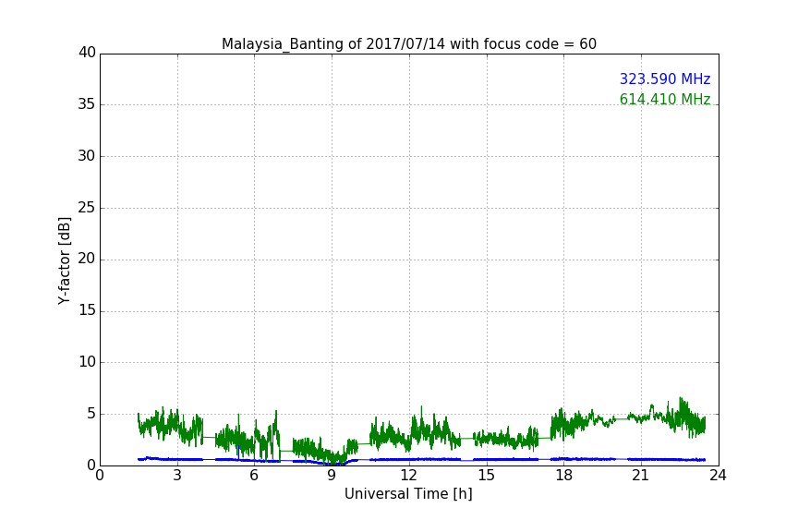Click the y-axis tick label '10'
This screenshot has width=798, height=532.
tap(87, 362)
